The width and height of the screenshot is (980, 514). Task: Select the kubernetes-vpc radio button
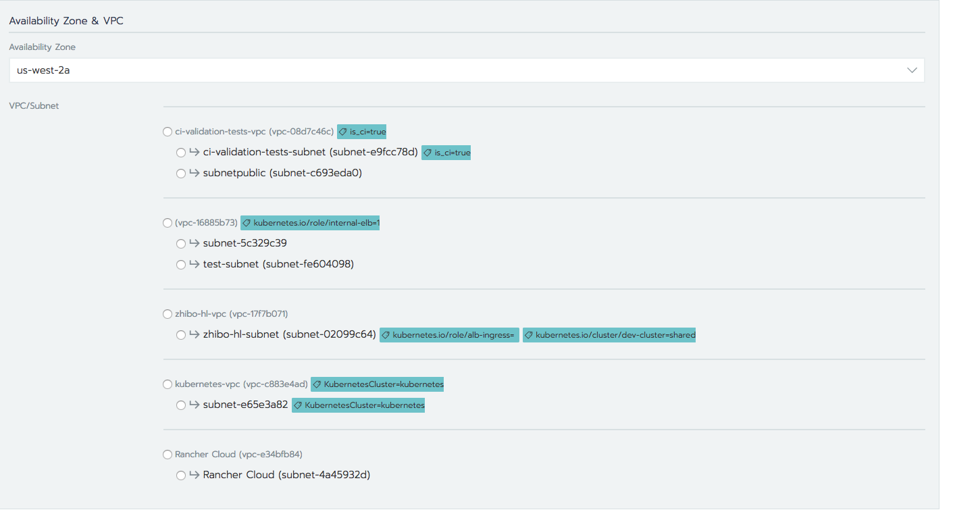(x=167, y=384)
